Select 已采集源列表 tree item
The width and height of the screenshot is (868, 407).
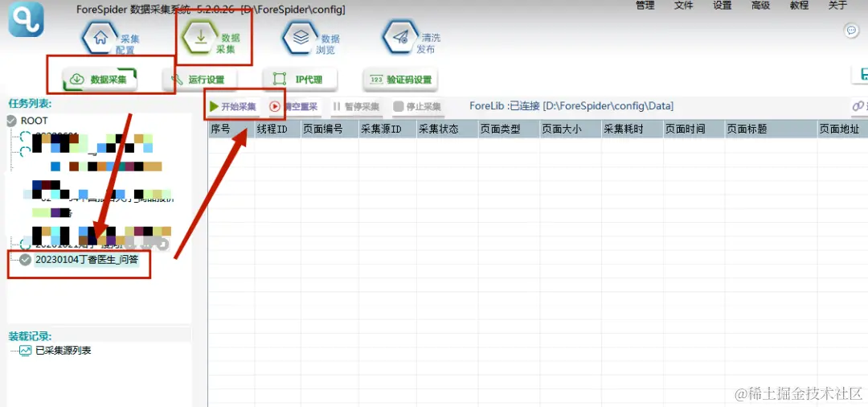point(63,351)
